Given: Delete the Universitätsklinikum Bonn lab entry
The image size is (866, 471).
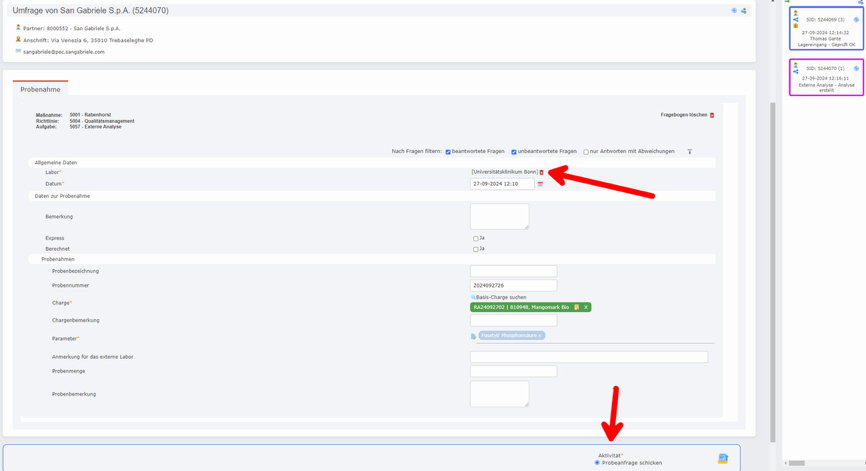Looking at the screenshot, I should click(x=542, y=172).
